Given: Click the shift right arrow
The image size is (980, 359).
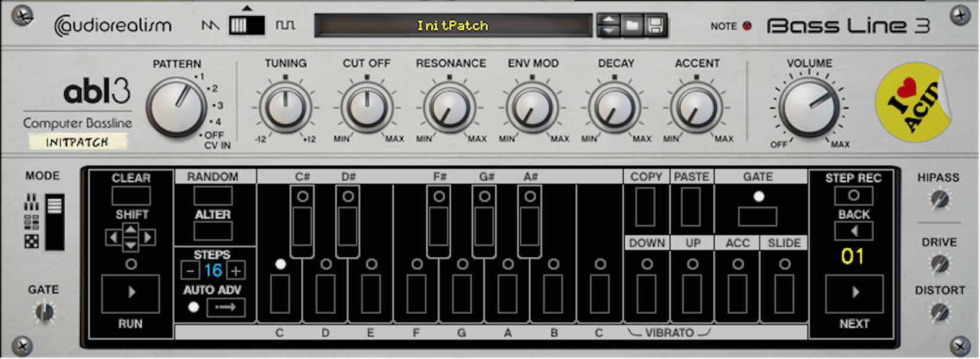Looking at the screenshot, I should click(148, 238).
